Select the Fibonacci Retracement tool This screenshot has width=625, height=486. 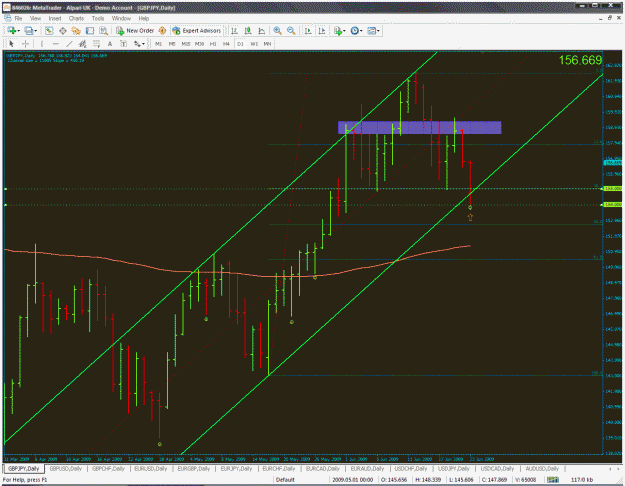pos(96,44)
